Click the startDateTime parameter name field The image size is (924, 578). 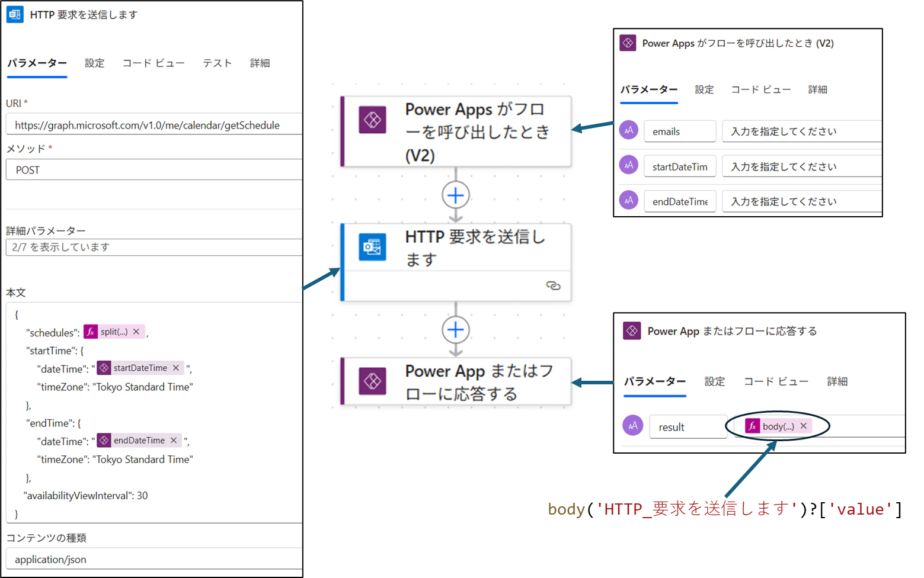click(680, 166)
